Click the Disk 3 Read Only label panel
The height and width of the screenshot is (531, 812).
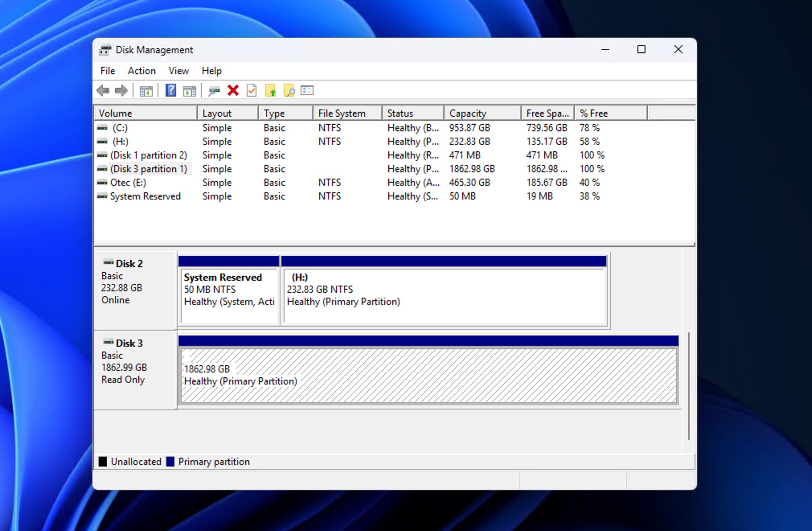click(x=135, y=370)
